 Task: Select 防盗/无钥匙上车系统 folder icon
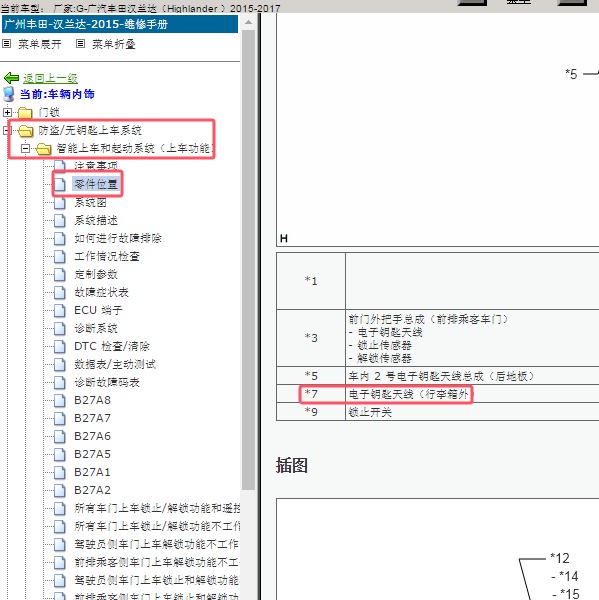25,130
